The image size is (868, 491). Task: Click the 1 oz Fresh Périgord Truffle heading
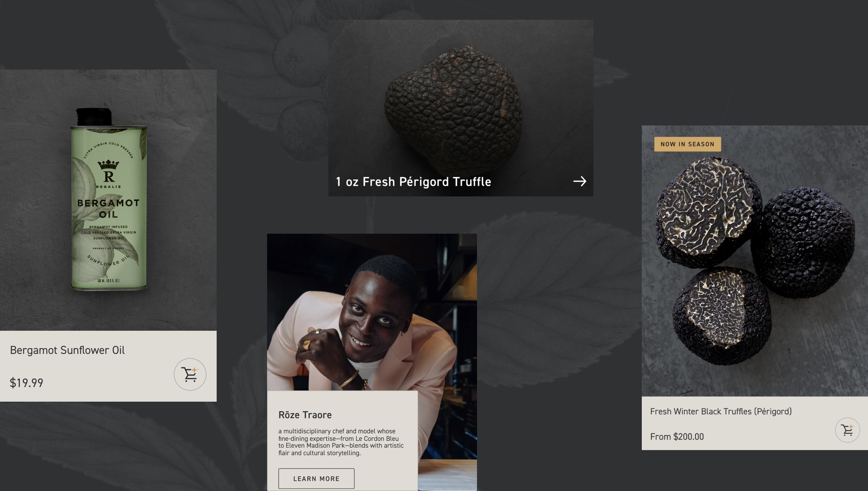click(x=413, y=182)
